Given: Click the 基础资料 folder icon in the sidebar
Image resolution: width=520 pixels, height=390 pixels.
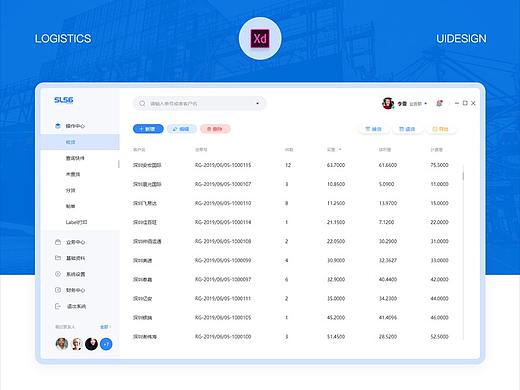Looking at the screenshot, I should tap(58, 258).
